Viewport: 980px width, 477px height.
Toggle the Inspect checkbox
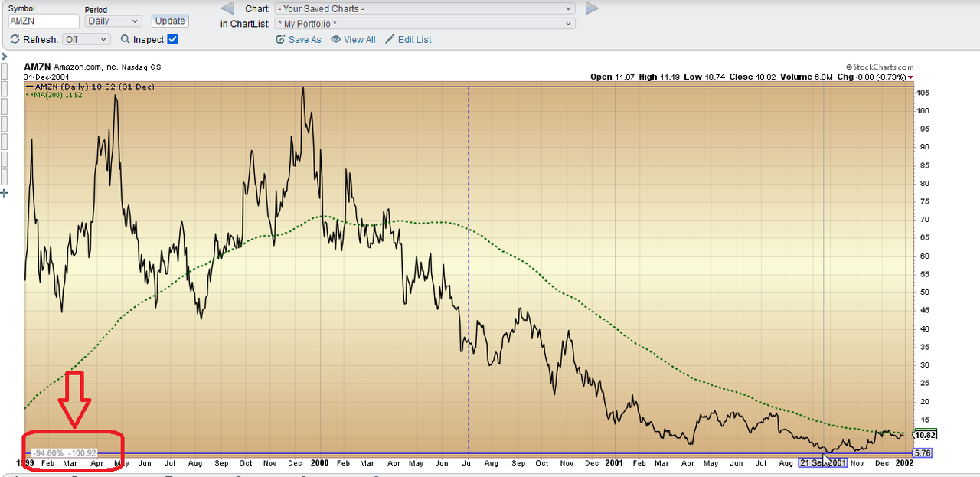click(x=172, y=39)
